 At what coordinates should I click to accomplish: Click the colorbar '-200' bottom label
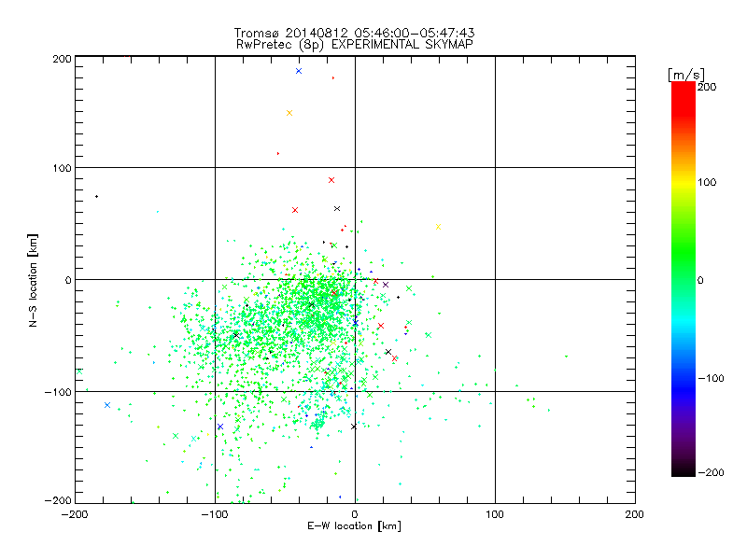pyautogui.click(x=711, y=472)
